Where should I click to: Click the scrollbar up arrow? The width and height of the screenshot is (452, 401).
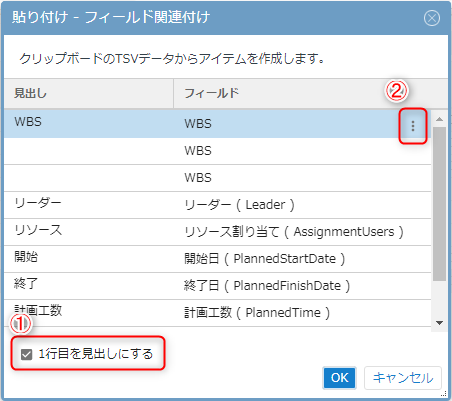[x=439, y=119]
